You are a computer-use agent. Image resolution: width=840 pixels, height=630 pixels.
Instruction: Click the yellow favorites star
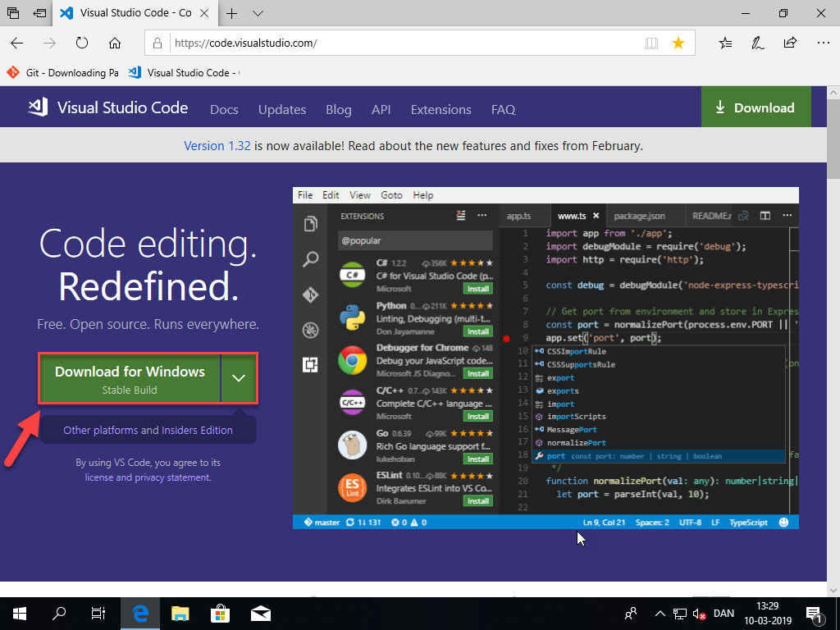(678, 43)
